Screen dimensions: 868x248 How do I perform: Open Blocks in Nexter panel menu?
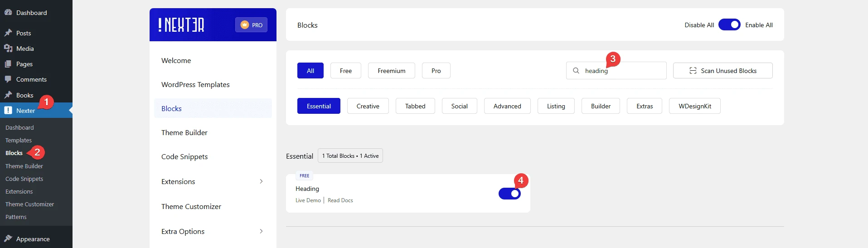click(213, 108)
